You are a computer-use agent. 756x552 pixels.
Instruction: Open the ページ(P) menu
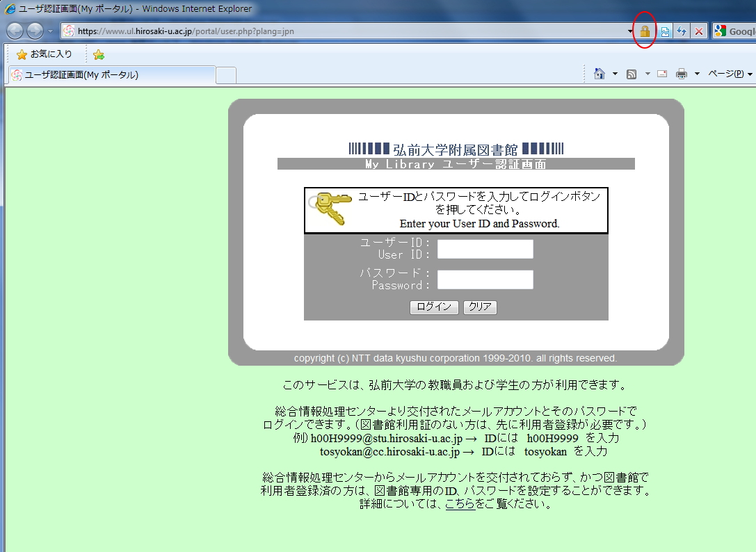click(x=730, y=74)
